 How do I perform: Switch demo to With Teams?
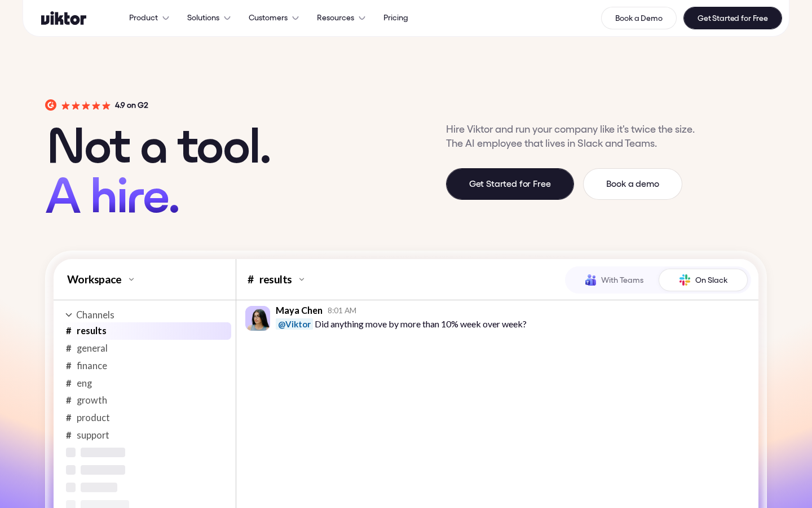614,280
